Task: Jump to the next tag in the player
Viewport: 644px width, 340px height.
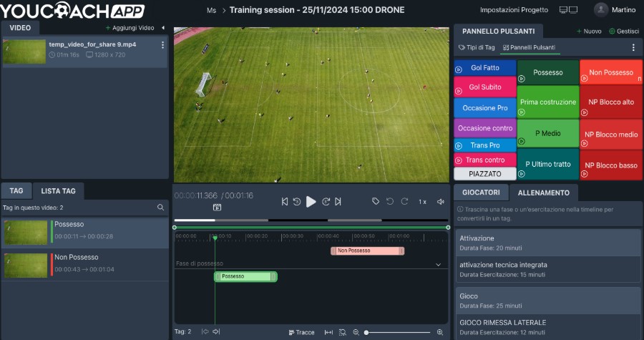Action: (338, 202)
